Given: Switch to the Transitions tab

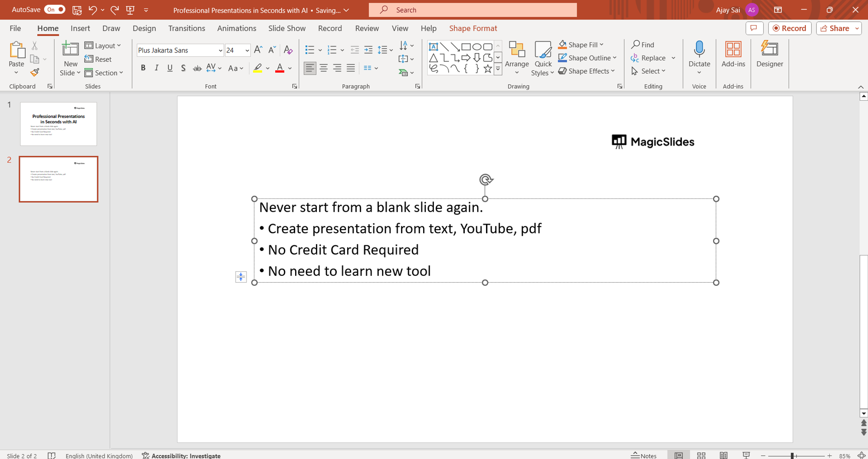Looking at the screenshot, I should 187,28.
